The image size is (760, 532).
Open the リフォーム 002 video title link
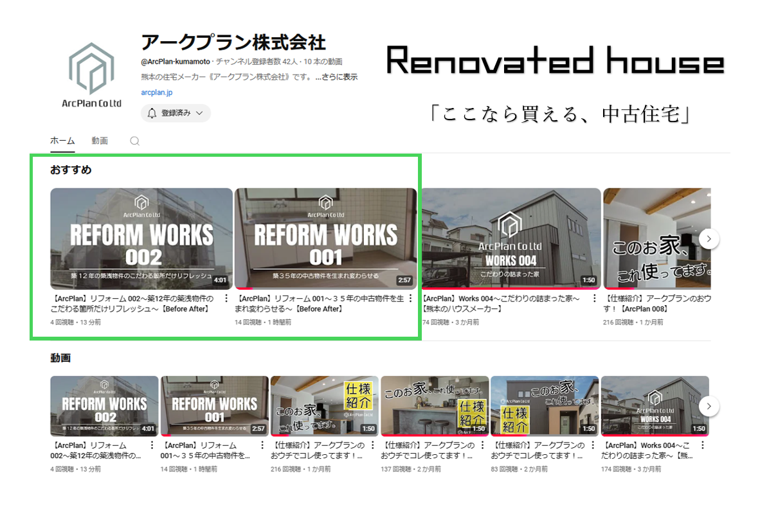[x=132, y=304]
